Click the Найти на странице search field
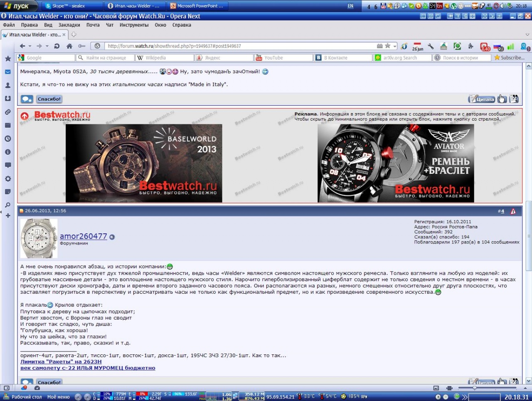The image size is (532, 401). [105, 58]
